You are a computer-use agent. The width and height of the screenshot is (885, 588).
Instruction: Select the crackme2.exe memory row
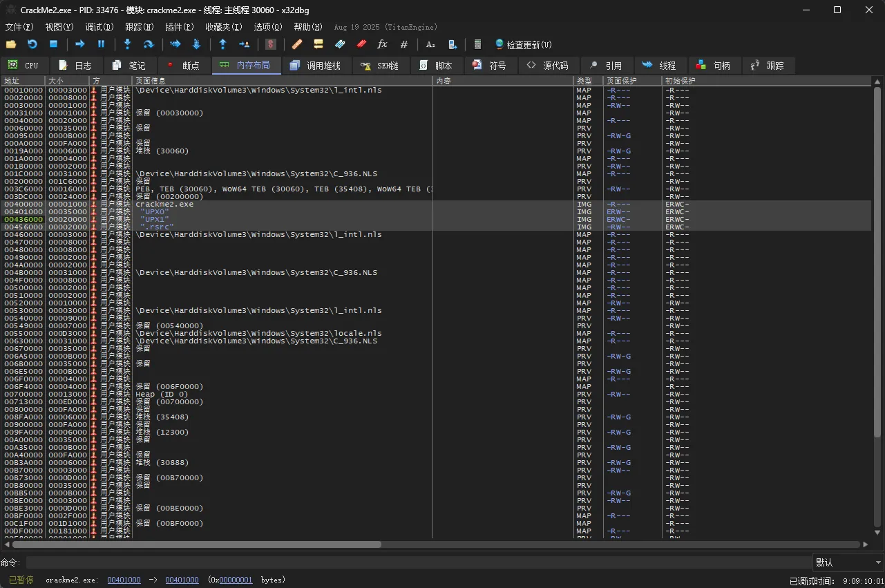pos(436,205)
